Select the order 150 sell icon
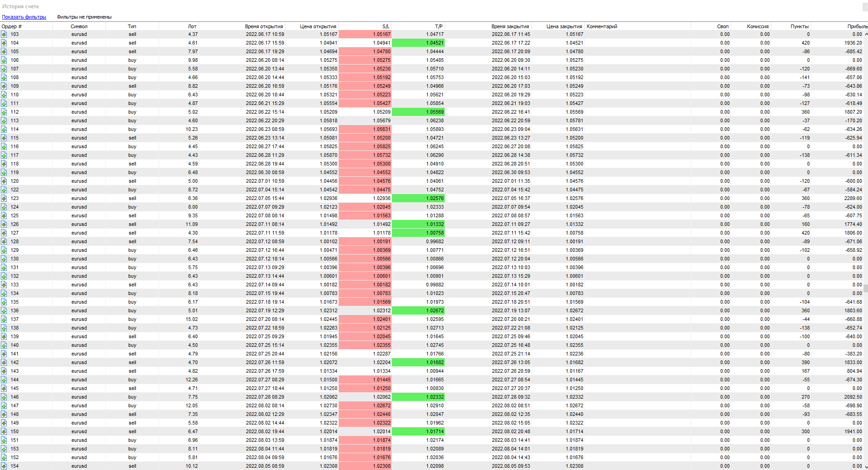Viewport: 868px width, 470px height. coord(4,431)
